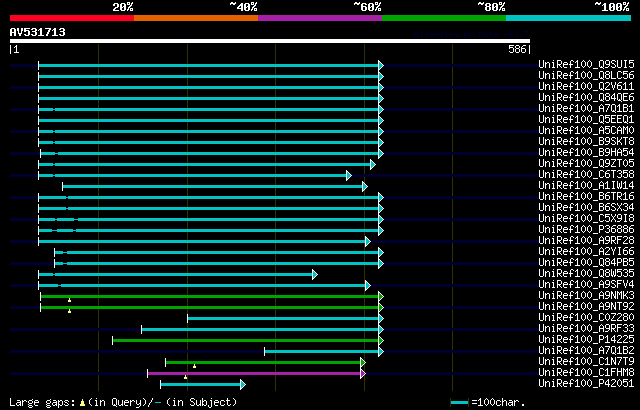Select the UniRef100_A2YI66 hit name

coord(586,252)
